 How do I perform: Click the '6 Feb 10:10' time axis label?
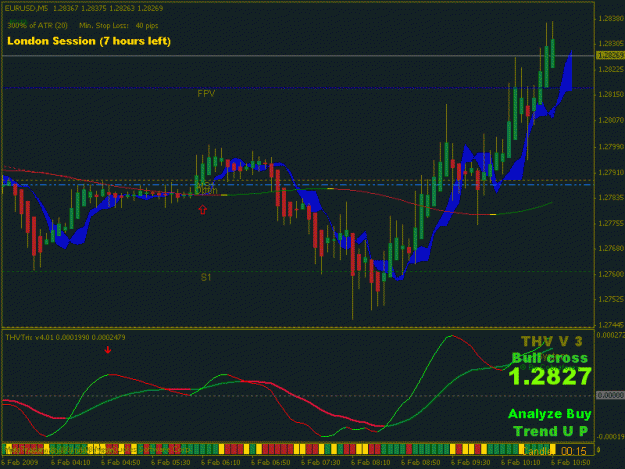coord(521,463)
